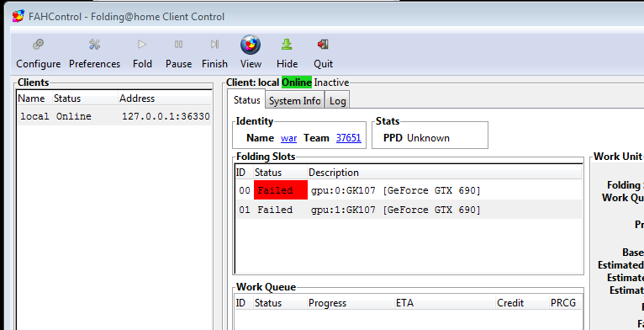Click the Work Queue Credit column header
644x330 pixels.
click(522, 303)
